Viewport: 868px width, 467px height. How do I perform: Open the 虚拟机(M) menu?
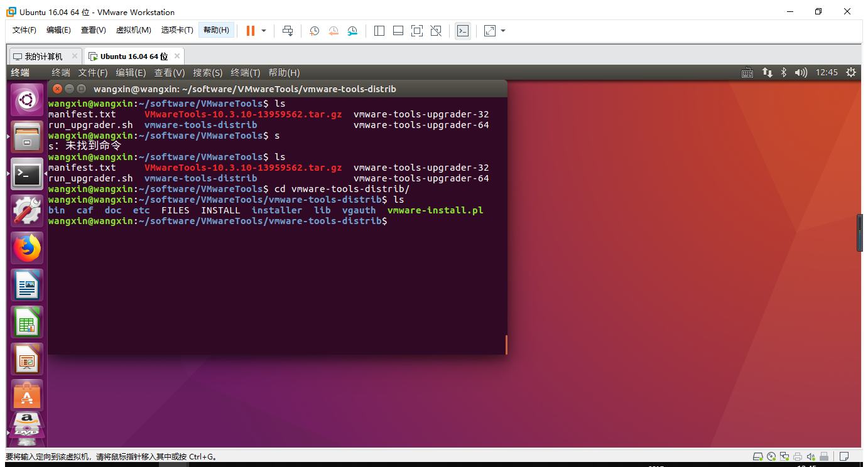click(x=133, y=30)
